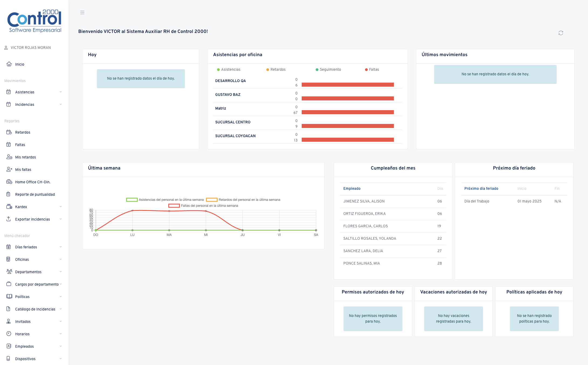Expand the Catálogo de Incidencias chevron
This screenshot has height=365, width=588.
click(x=61, y=309)
